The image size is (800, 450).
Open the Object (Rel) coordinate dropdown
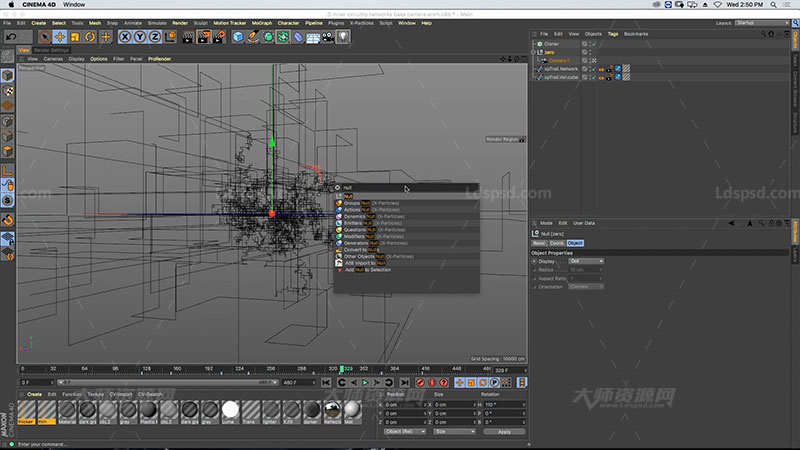pyautogui.click(x=405, y=432)
